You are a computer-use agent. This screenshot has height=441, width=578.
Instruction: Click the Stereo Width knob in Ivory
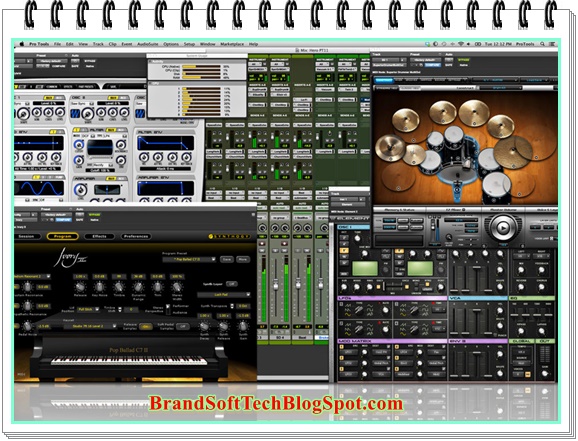tap(177, 287)
